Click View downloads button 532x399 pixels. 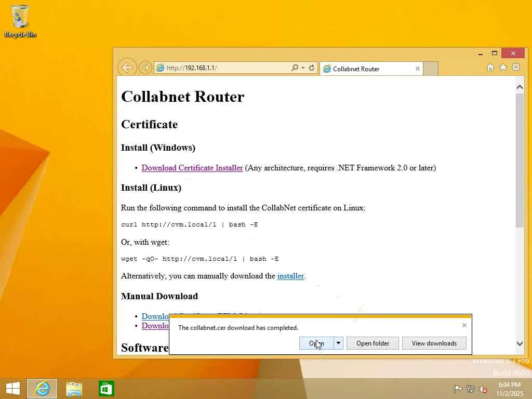434,343
